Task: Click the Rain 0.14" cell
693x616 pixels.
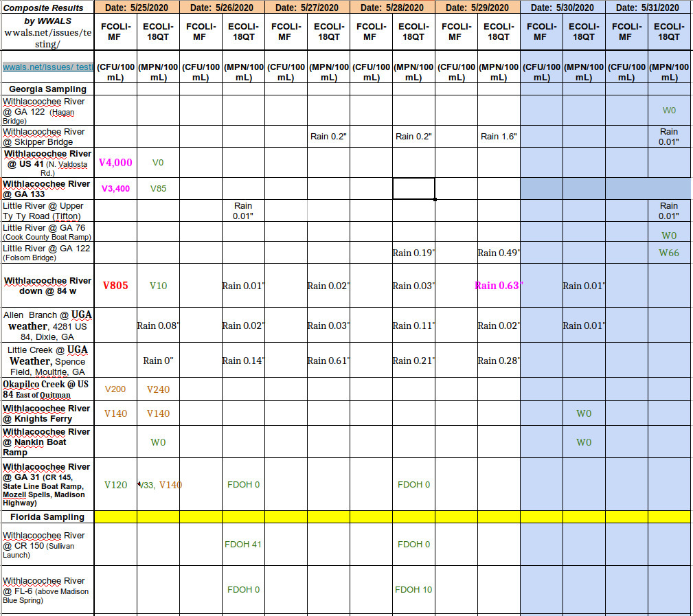Action: (243, 361)
